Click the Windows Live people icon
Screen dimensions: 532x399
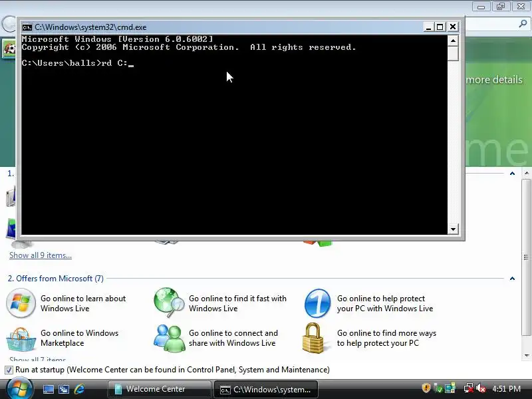169,338
